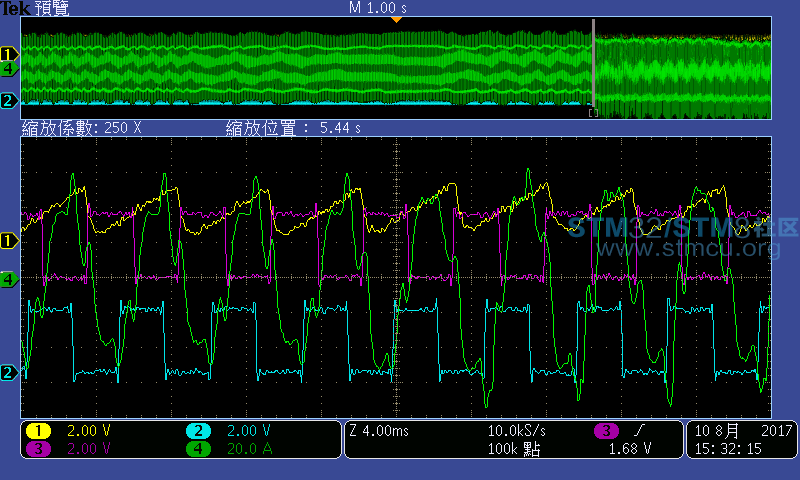This screenshot has height=480, width=800.
Task: Select channel 4 green badge in readout
Action: (x=198, y=449)
